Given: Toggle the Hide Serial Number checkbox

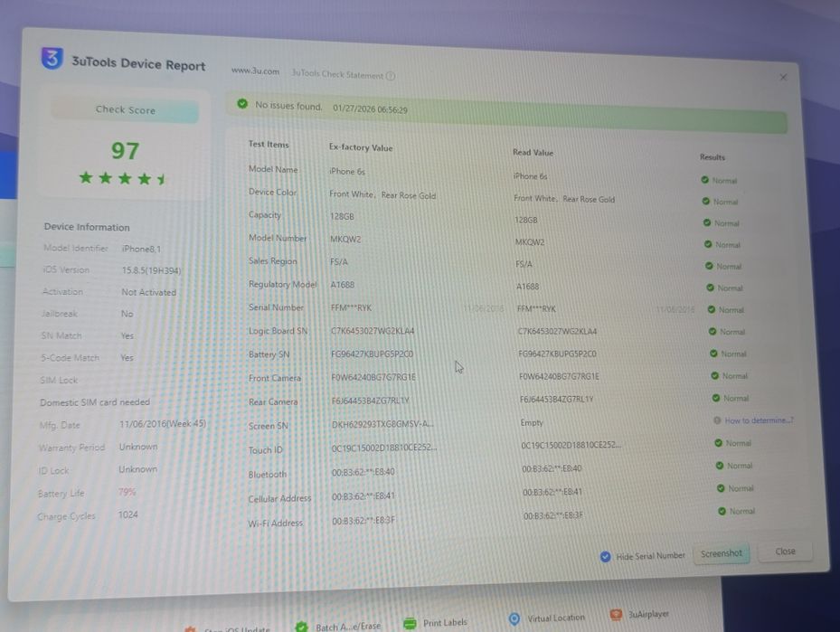Looking at the screenshot, I should click(605, 556).
